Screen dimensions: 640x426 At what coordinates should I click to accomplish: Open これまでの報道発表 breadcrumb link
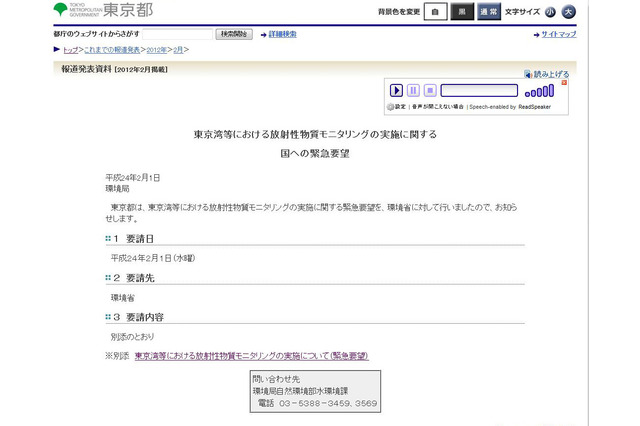tap(112, 50)
